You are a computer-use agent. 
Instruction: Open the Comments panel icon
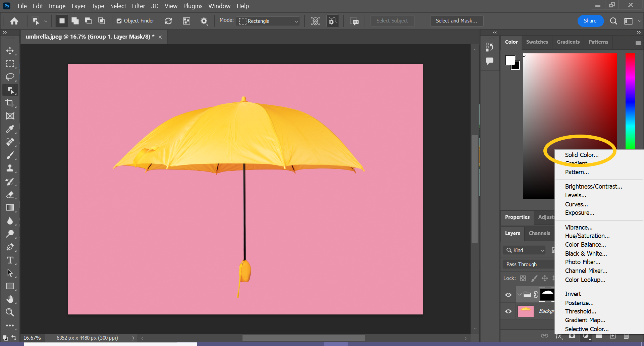pos(490,61)
